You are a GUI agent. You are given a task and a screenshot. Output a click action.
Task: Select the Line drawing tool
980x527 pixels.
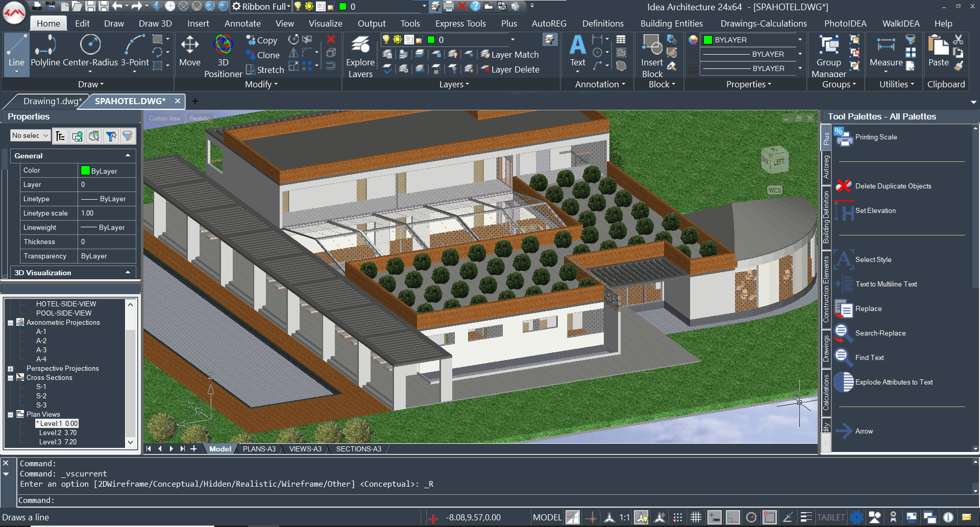(16, 53)
